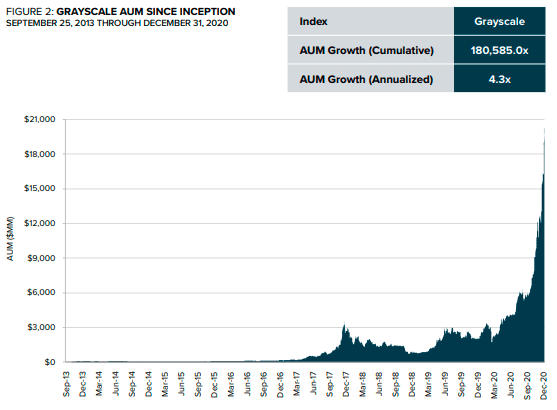Click the AUM Growth (Annualized) row label
Viewport: 557px width, 410px height.
(x=366, y=79)
